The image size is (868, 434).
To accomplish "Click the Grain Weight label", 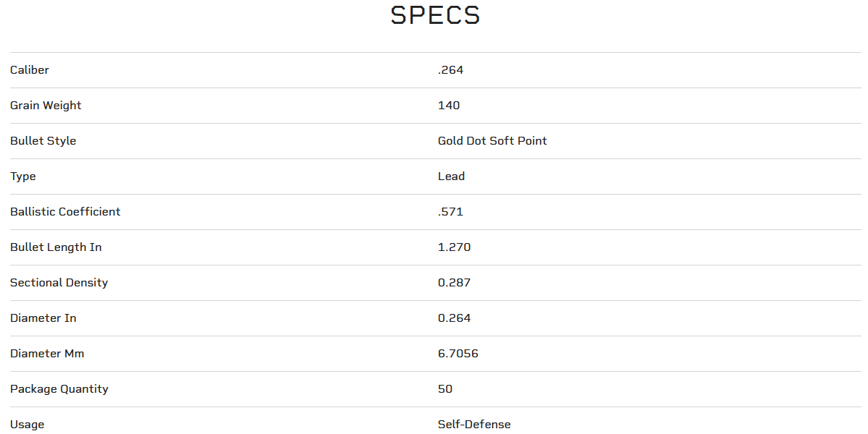I will click(x=46, y=106).
